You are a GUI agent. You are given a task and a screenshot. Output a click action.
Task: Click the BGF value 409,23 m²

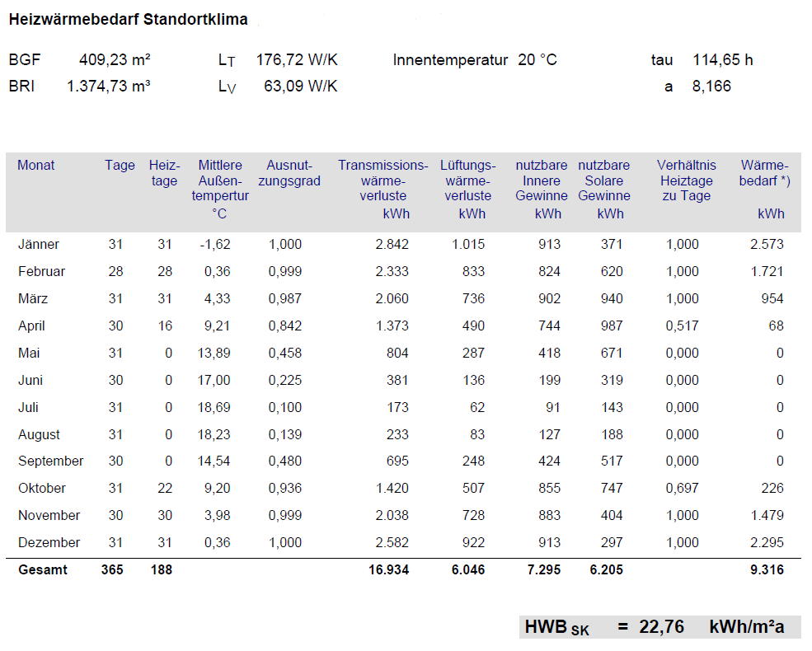(115, 60)
